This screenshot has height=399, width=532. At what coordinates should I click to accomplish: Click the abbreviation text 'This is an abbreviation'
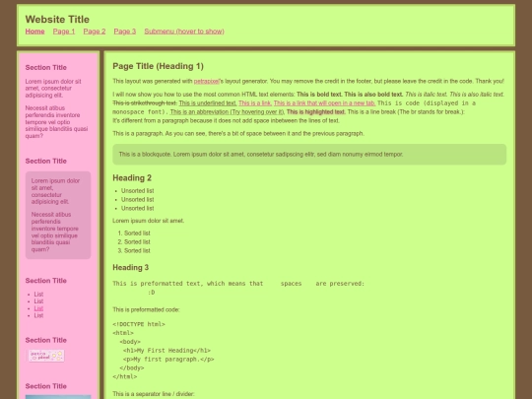[227, 112]
